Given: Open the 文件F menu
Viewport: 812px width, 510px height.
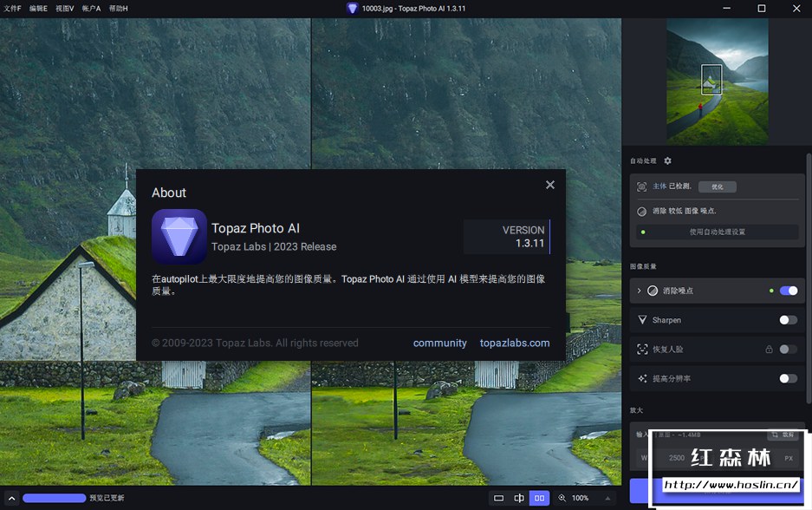Looking at the screenshot, I should [x=12, y=9].
